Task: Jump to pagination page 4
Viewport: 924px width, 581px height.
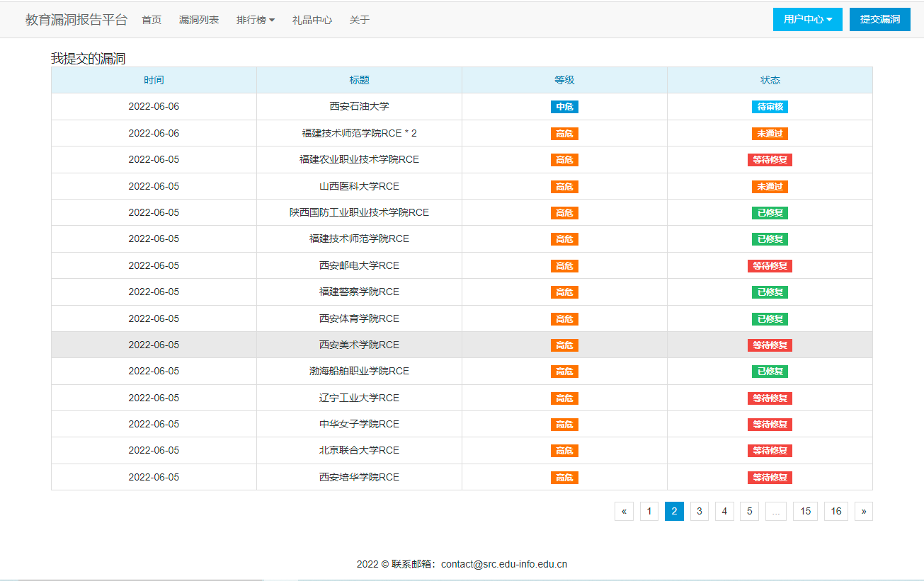Action: 724,511
